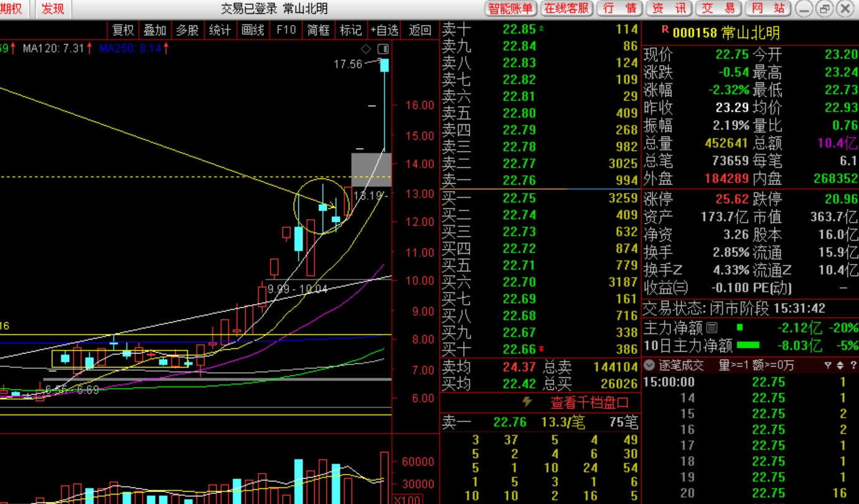Click the green up arrows beside 卖十 price
This screenshot has height=504, width=859.
coord(540,29)
